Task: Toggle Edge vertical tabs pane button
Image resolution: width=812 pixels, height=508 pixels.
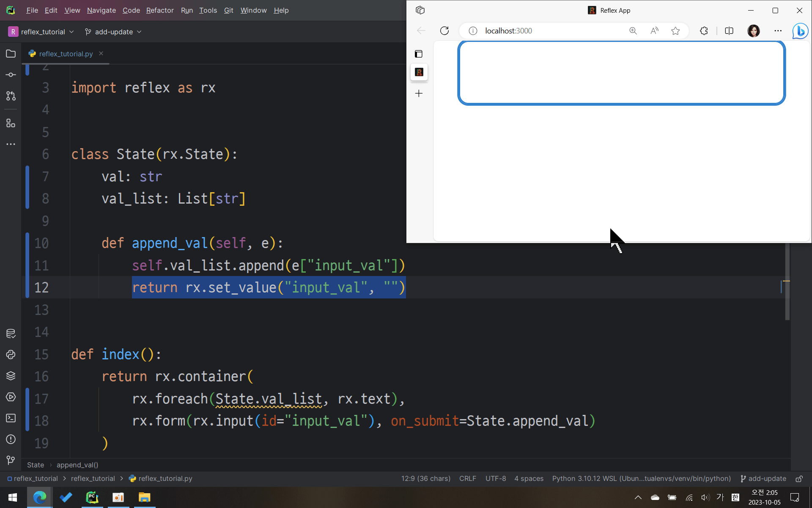Action: point(419,54)
